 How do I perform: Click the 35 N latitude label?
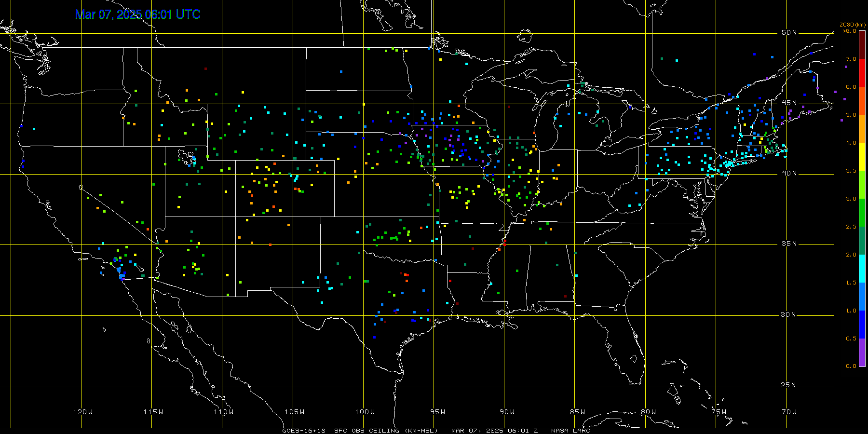click(x=789, y=244)
